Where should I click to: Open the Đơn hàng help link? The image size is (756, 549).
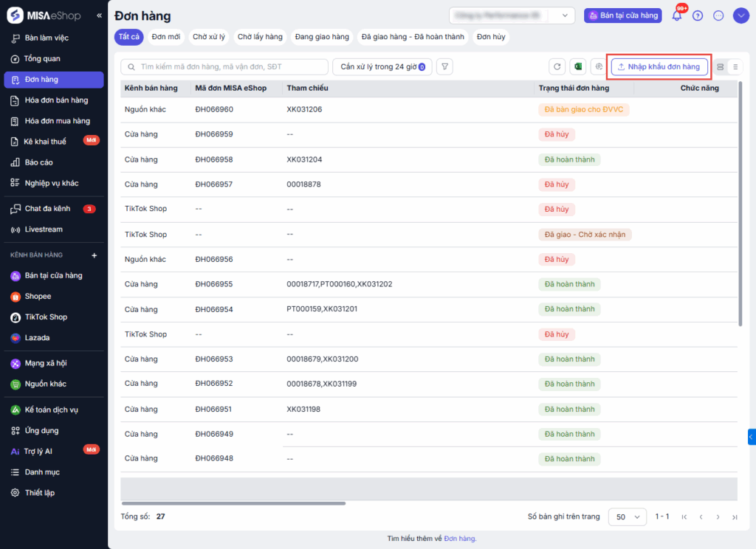tap(460, 539)
